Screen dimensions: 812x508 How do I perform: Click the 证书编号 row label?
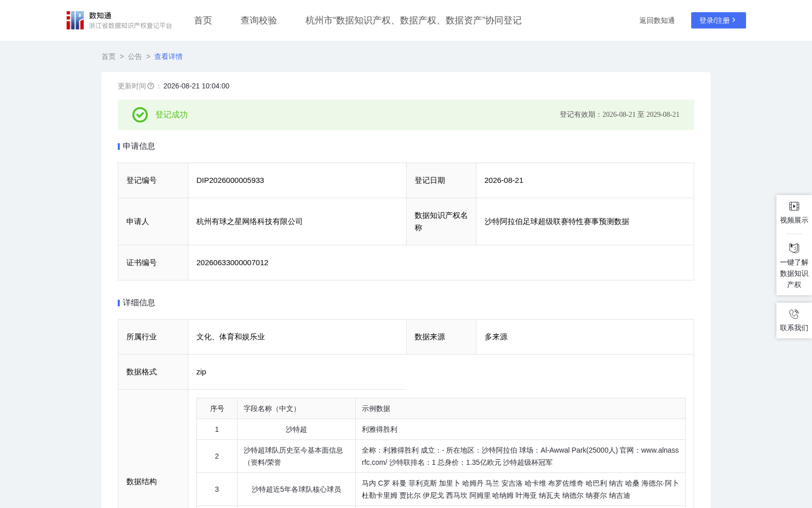tap(142, 263)
